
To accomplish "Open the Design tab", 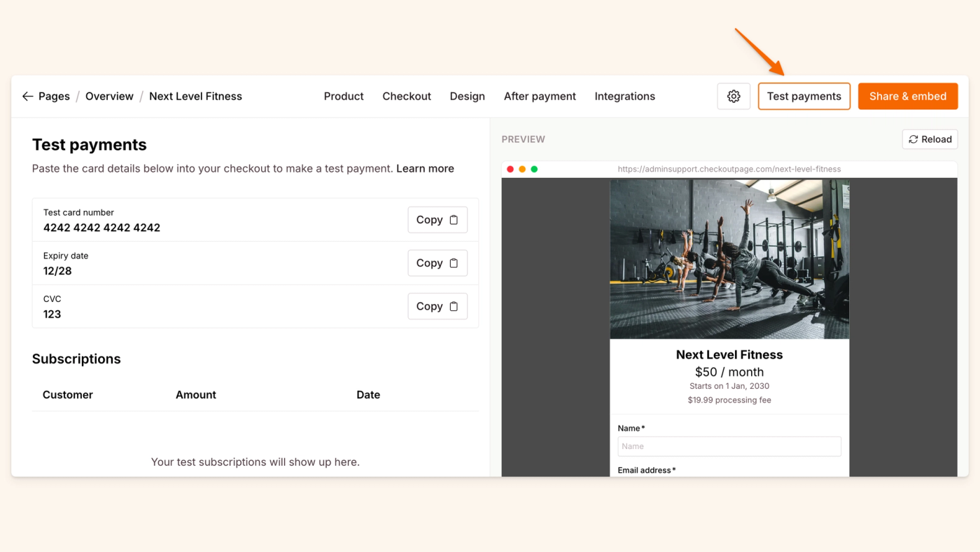I will click(468, 97).
